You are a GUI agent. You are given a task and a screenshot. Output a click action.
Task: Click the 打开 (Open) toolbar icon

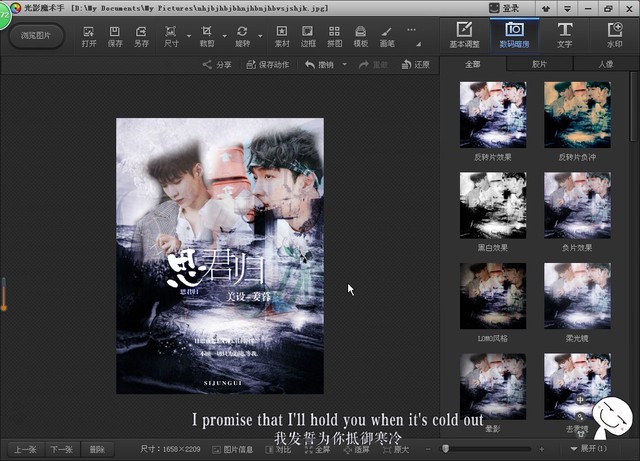coord(89,36)
